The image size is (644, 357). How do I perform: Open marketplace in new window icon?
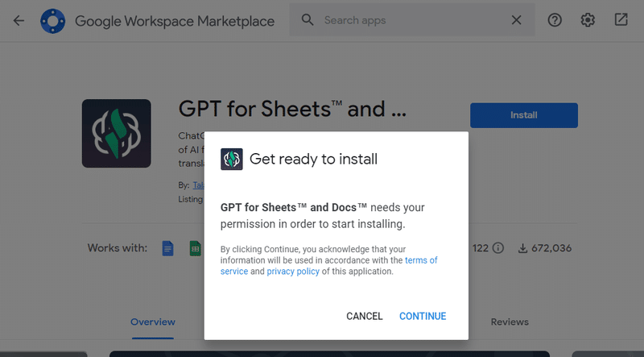click(x=621, y=19)
